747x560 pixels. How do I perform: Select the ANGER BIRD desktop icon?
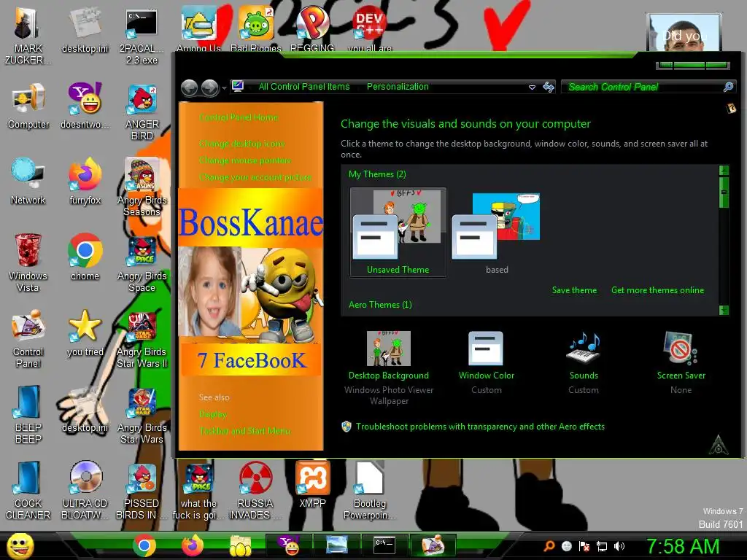tap(142, 112)
